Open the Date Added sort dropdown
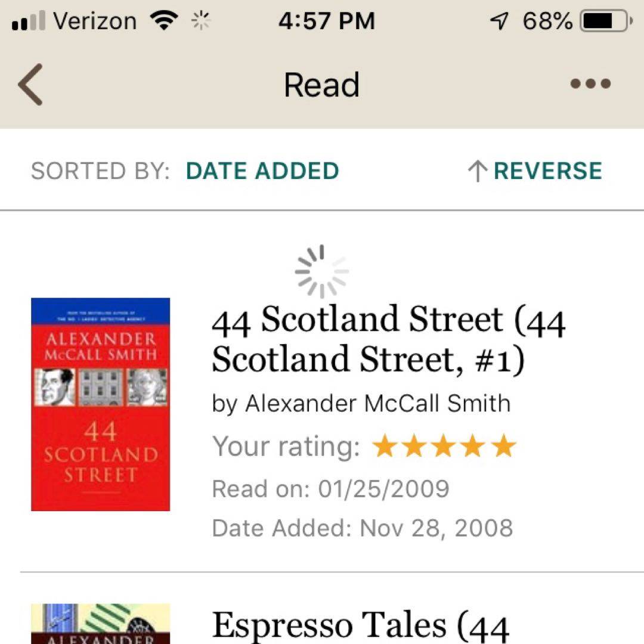Viewport: 644px width, 644px height. point(262,171)
